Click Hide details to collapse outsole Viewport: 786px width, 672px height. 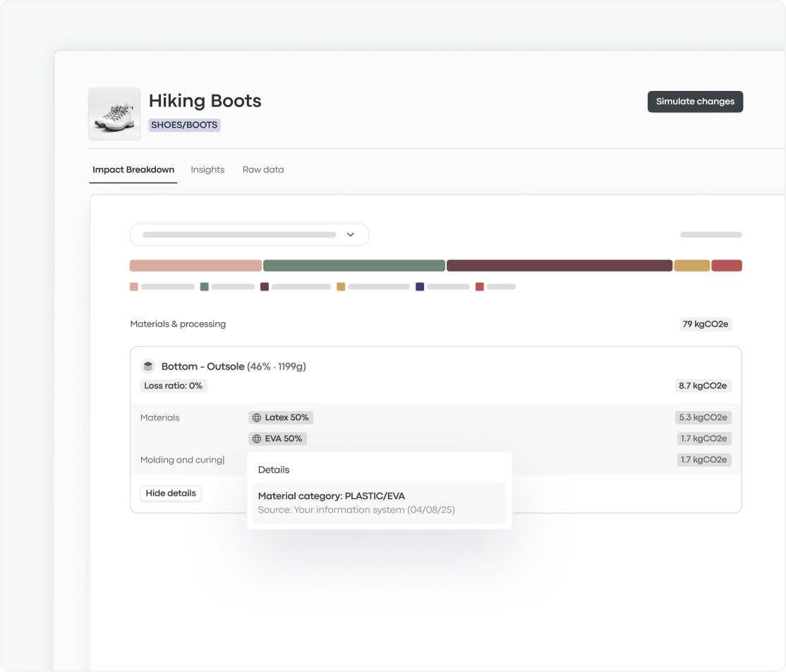pyautogui.click(x=171, y=494)
